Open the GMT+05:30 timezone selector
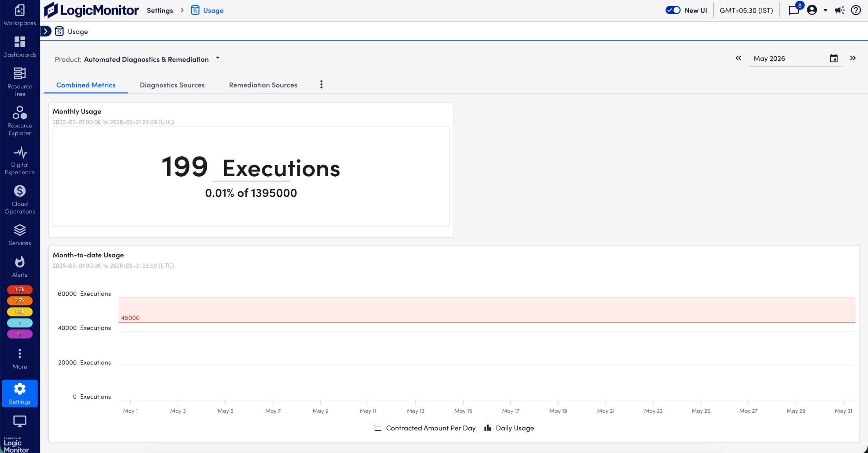Viewport: 868px width, 453px height. [x=746, y=10]
